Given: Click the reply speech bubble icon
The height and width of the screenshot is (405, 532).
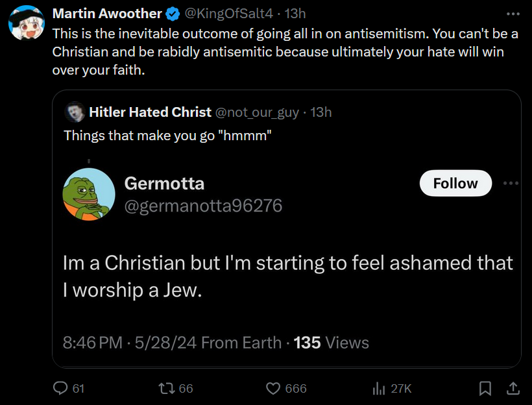Looking at the screenshot, I should 60,388.
